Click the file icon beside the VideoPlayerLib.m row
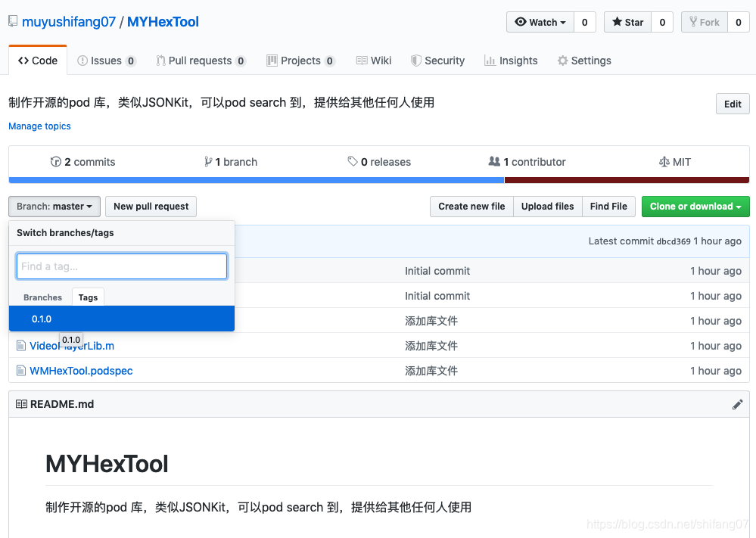Image resolution: width=756 pixels, height=538 pixels. (20, 346)
